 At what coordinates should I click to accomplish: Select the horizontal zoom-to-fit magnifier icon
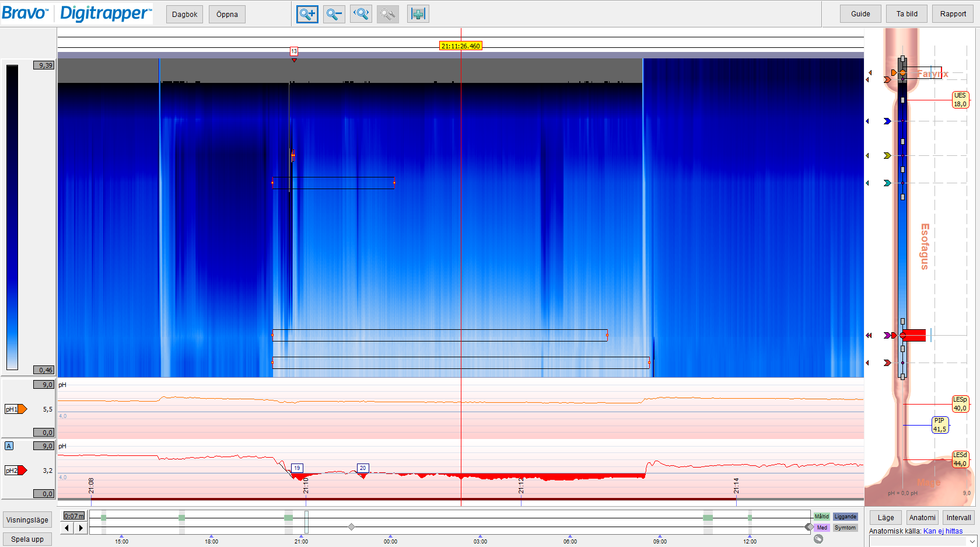tap(361, 14)
